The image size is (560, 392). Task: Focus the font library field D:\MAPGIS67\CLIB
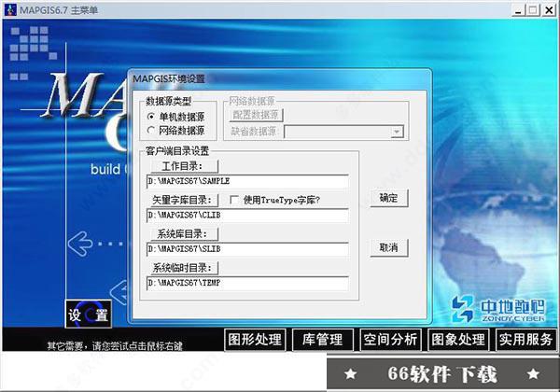pos(247,216)
